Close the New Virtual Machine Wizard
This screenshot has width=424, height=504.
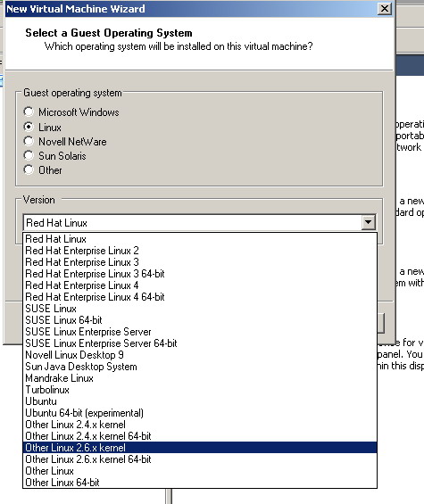(x=385, y=9)
